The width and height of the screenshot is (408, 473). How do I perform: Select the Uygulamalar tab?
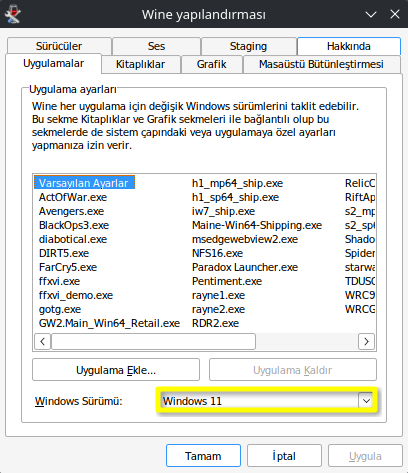pos(53,63)
